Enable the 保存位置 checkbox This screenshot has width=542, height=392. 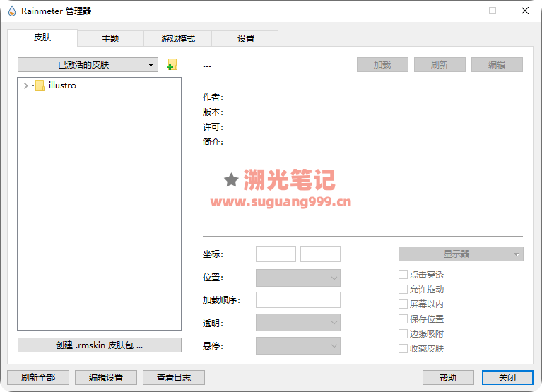[x=403, y=319]
